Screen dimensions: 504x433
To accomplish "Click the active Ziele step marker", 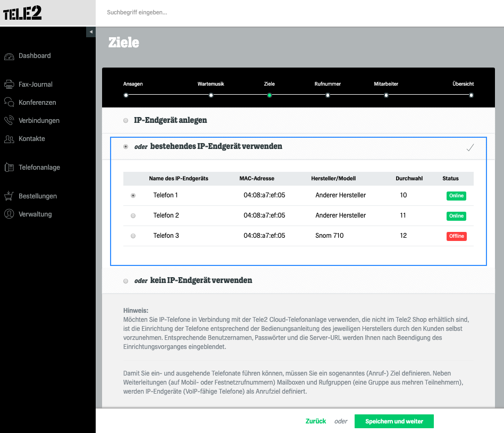I will click(270, 95).
